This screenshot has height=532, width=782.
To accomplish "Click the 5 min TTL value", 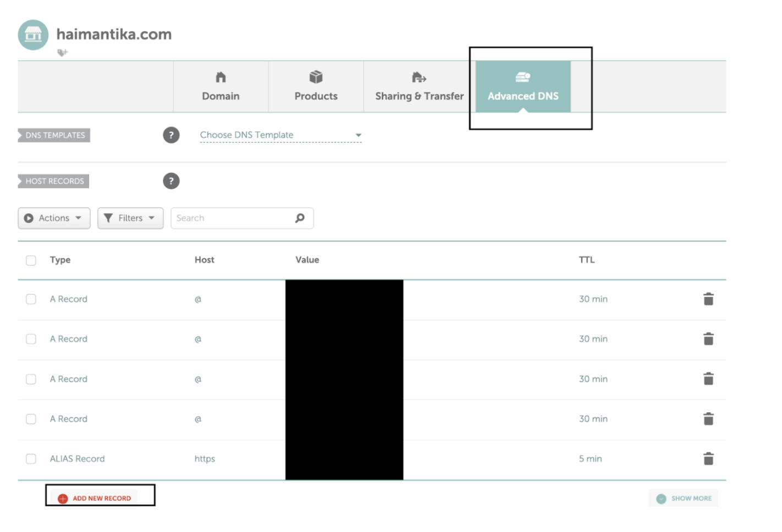I will tap(590, 459).
